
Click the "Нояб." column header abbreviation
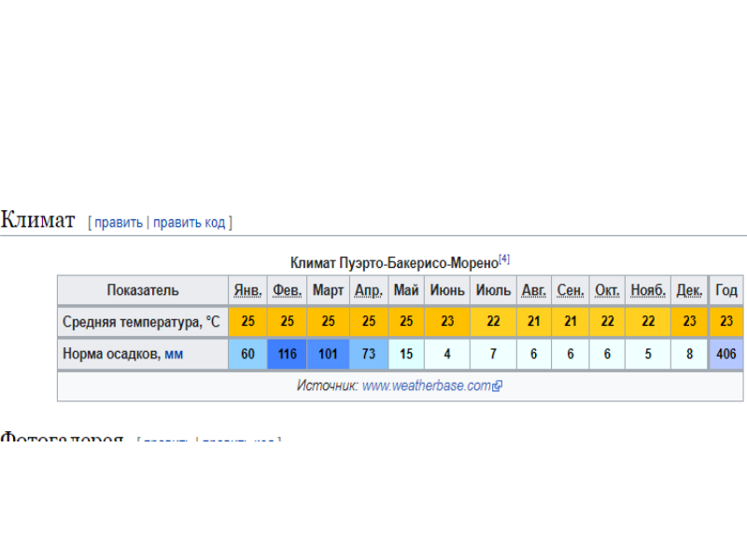coord(648,290)
